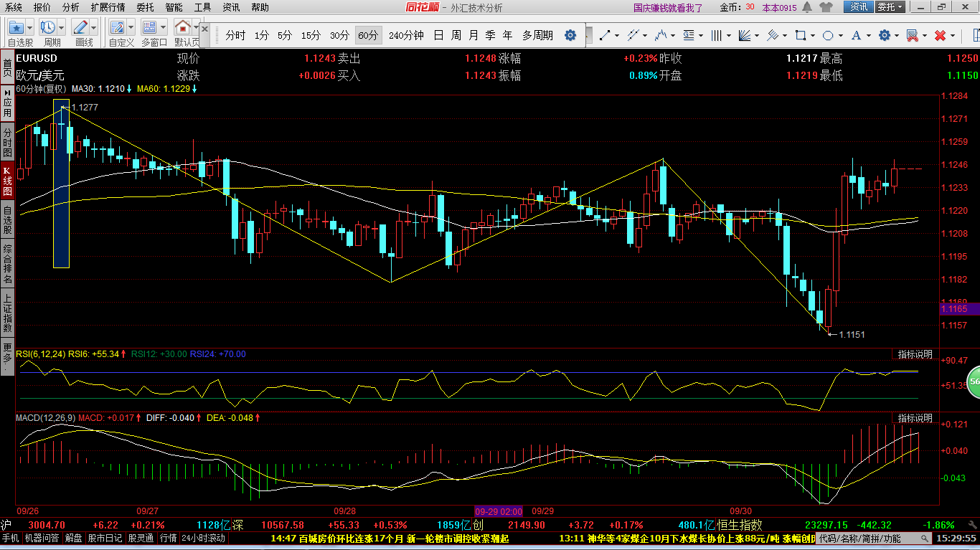Switch to the 多周期 view
The image size is (980, 550).
[x=537, y=35]
